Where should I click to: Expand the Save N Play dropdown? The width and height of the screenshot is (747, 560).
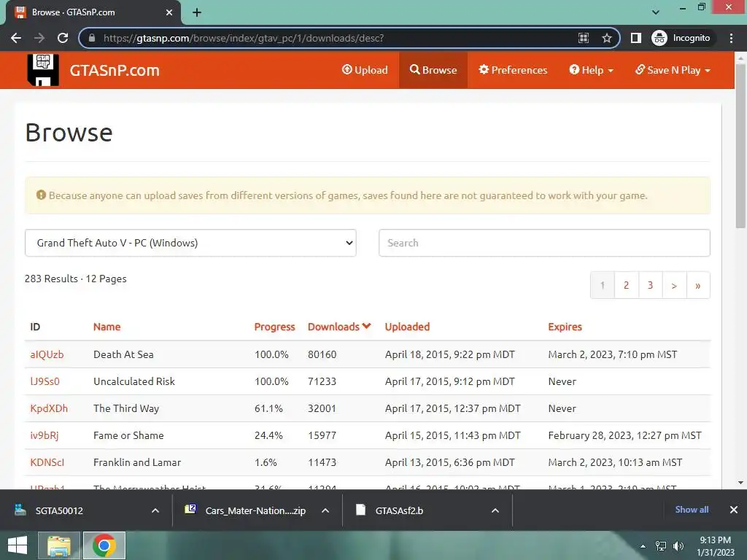click(673, 70)
